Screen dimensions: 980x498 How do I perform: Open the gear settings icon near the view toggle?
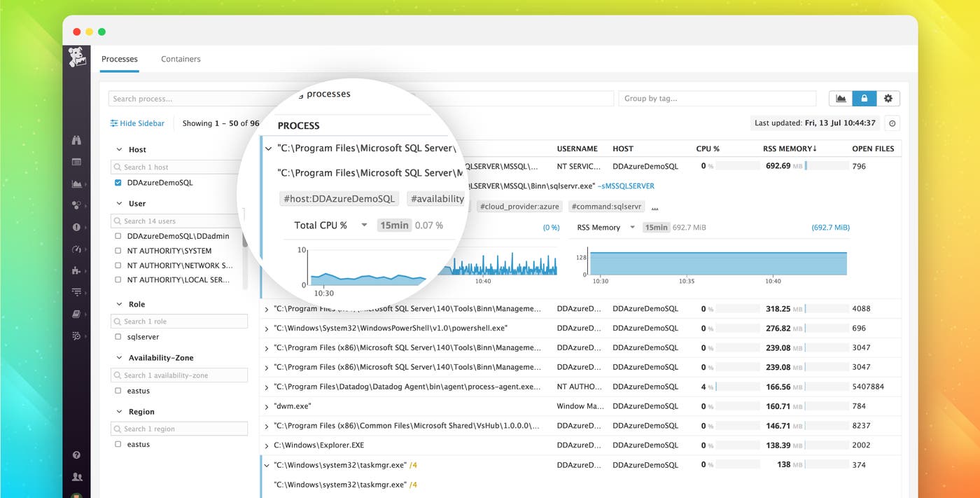point(888,98)
